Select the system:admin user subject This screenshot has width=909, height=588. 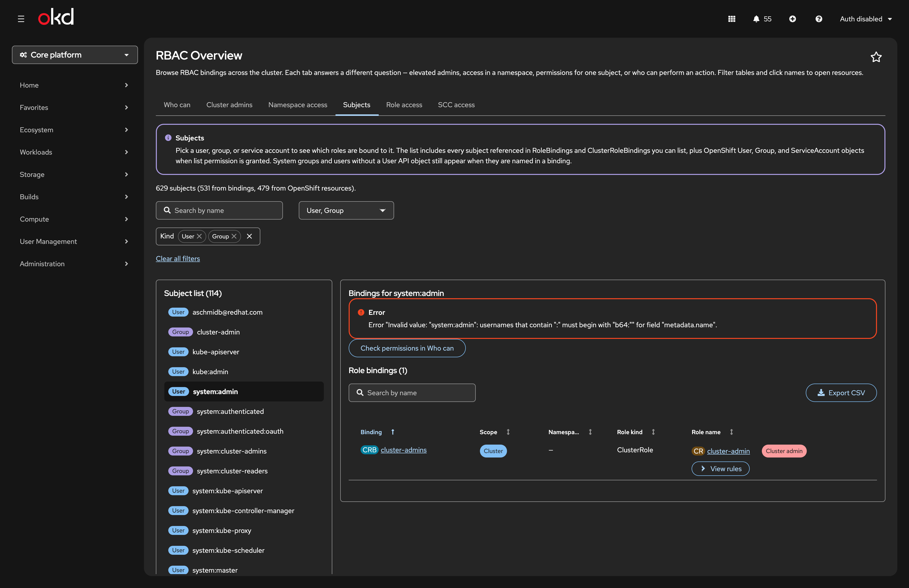(244, 391)
